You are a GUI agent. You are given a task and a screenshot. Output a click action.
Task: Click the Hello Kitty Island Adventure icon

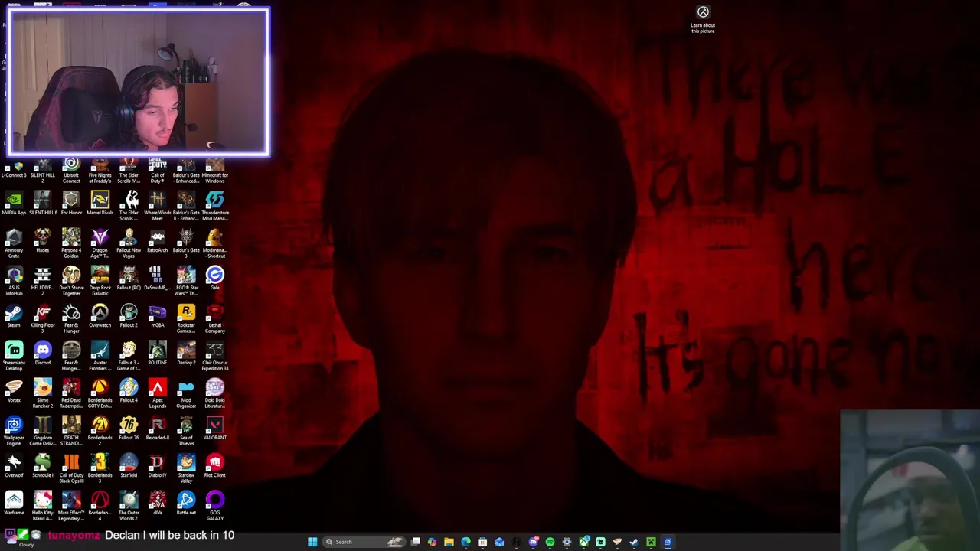click(x=42, y=505)
